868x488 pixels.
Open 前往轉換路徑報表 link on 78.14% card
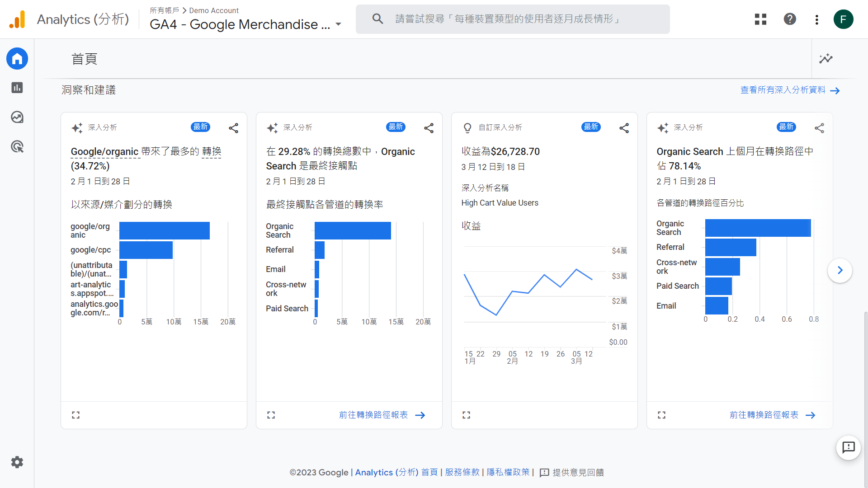773,415
